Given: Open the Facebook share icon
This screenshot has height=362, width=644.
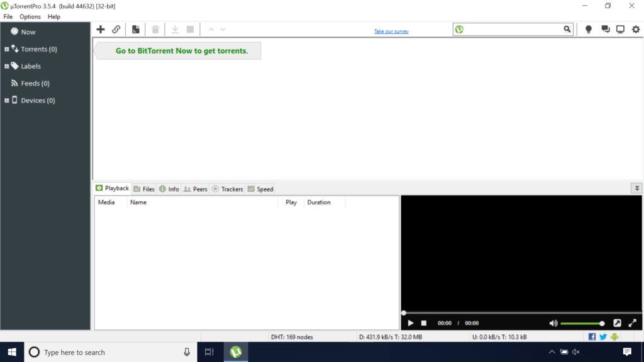Looking at the screenshot, I should [x=592, y=337].
